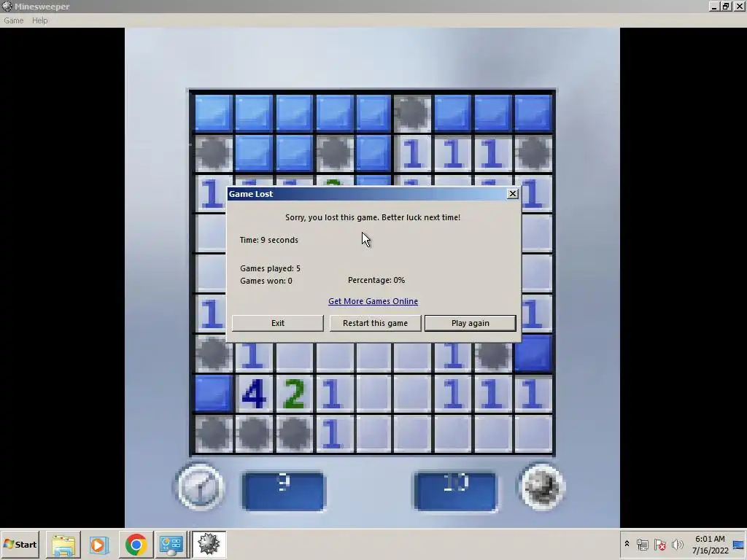This screenshot has height=560, width=747.
Task: Click the clock timer icon
Action: [x=200, y=486]
